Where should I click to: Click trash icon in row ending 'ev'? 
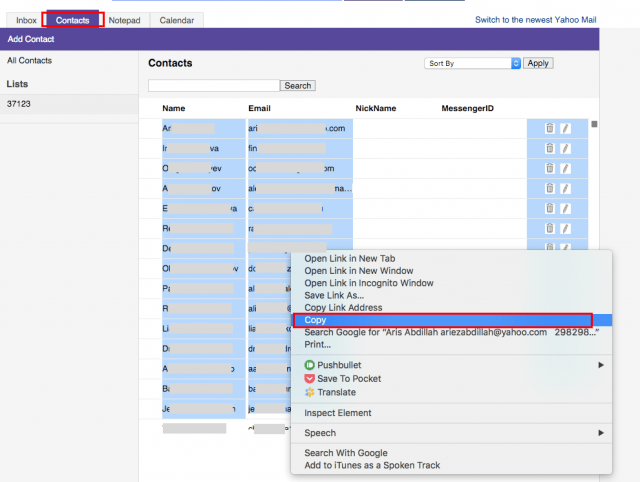tap(549, 168)
